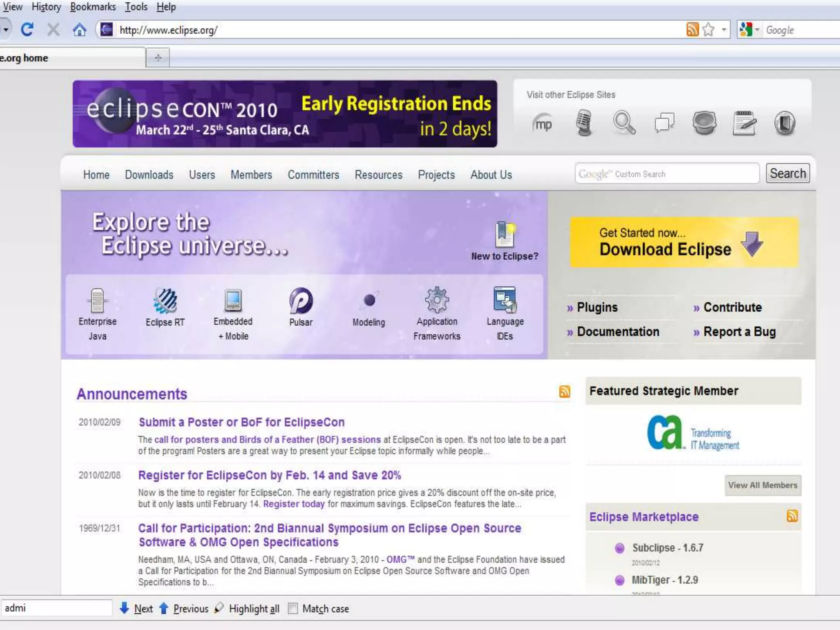This screenshot has height=630, width=840.
Task: Click the View All Members button
Action: point(762,485)
